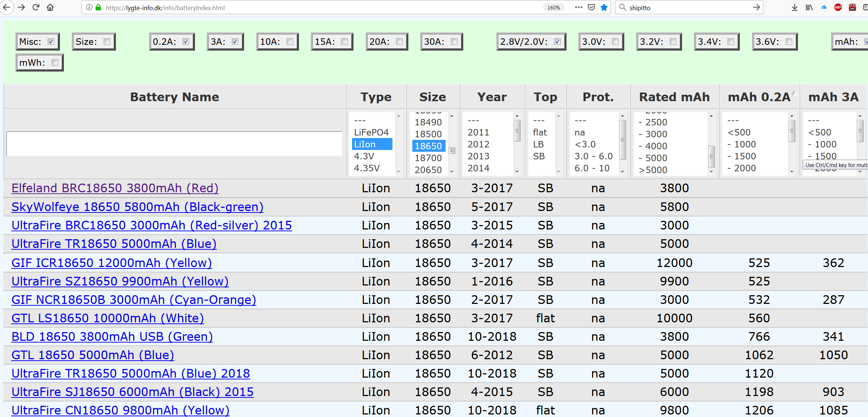Viewport: 868px width, 417px height.
Task: Sort by Type column header
Action: (x=376, y=97)
